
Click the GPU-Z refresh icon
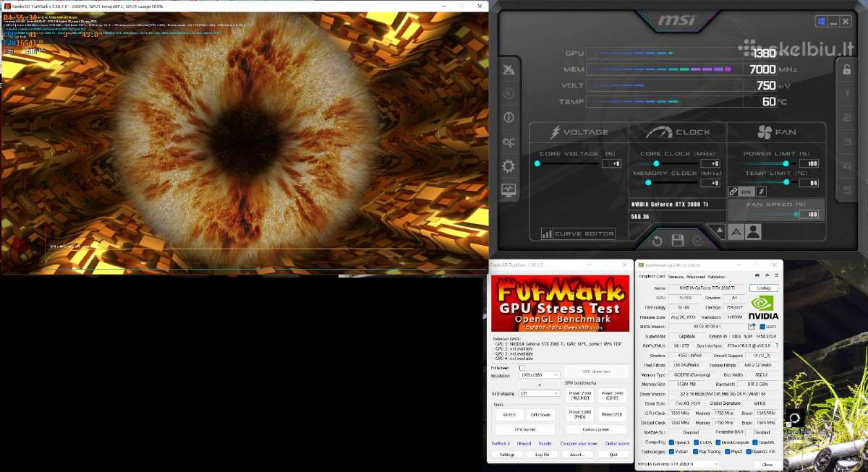pyautogui.click(x=767, y=276)
